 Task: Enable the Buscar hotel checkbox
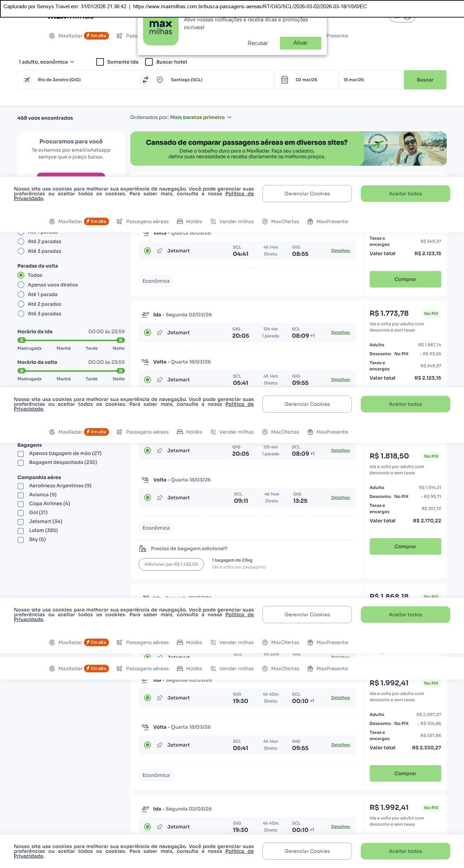[x=149, y=62]
